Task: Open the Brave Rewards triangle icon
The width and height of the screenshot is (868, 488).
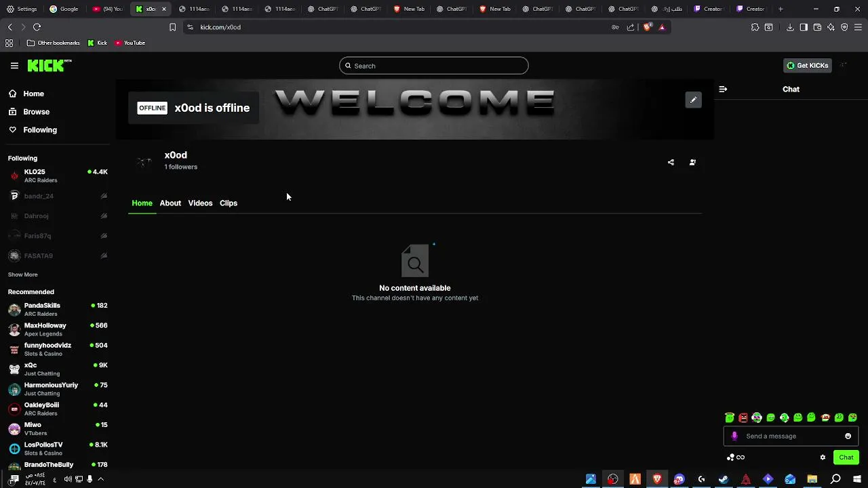Action: point(662,27)
